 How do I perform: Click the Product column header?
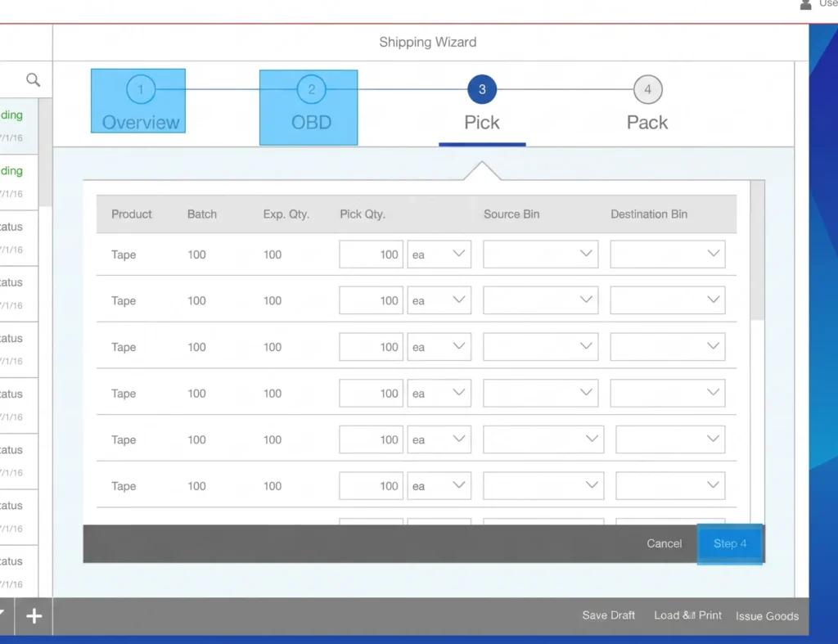click(x=132, y=214)
